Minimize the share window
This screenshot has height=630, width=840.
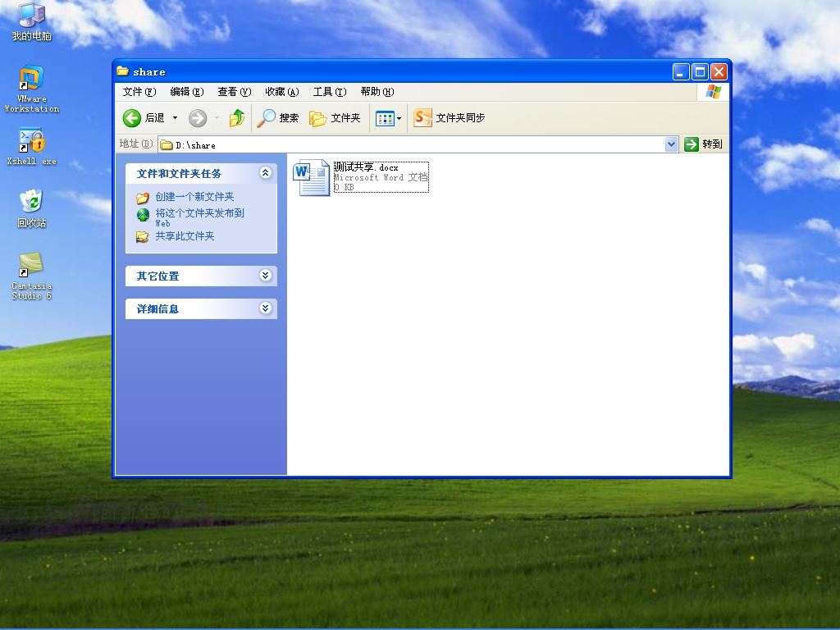681,72
